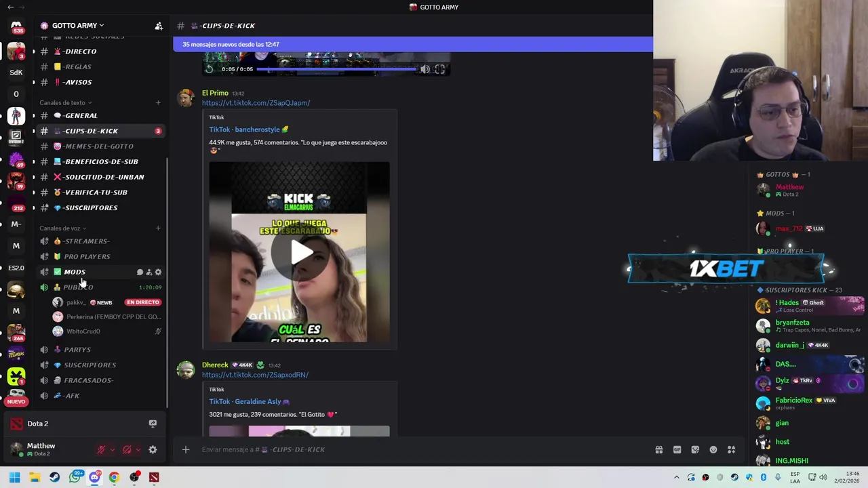Screen dimensions: 868x488
Task: Toggle volume mute on the top video
Action: point(425,69)
